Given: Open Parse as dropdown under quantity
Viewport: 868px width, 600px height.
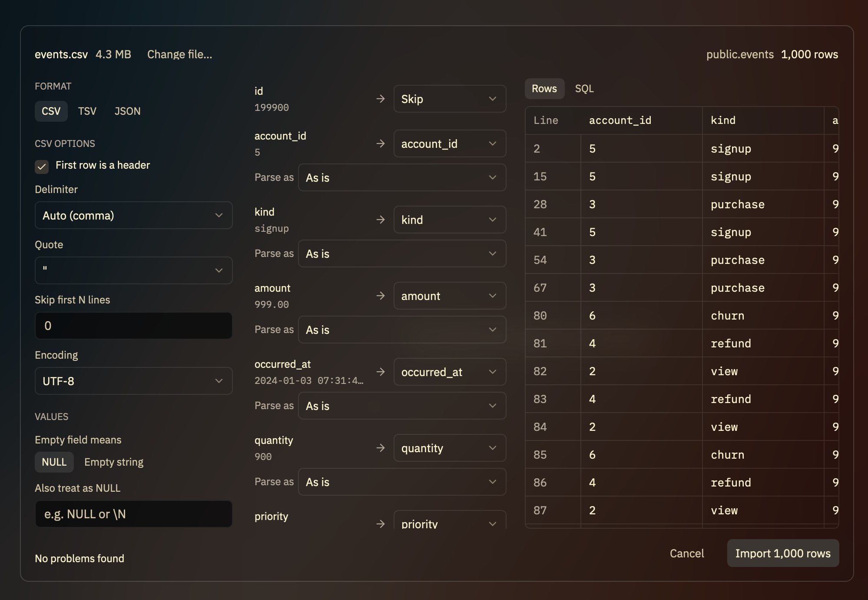Looking at the screenshot, I should click(402, 482).
